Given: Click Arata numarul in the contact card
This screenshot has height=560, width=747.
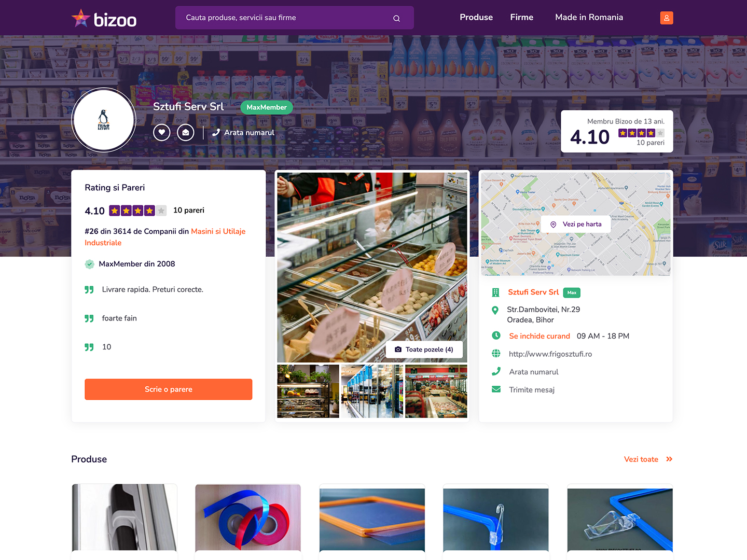Looking at the screenshot, I should (x=534, y=372).
